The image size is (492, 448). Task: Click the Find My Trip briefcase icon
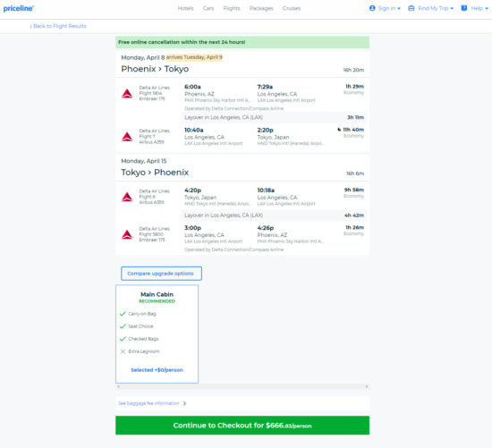click(x=411, y=8)
